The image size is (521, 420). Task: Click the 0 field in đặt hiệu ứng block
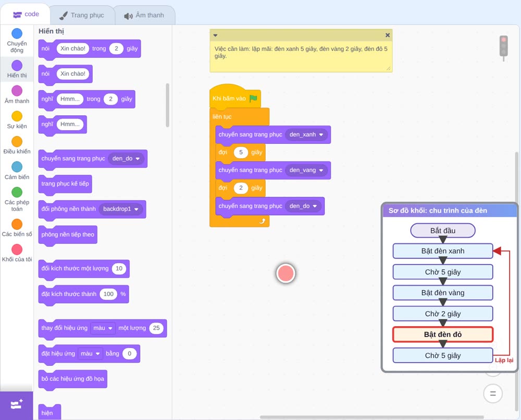pos(130,353)
